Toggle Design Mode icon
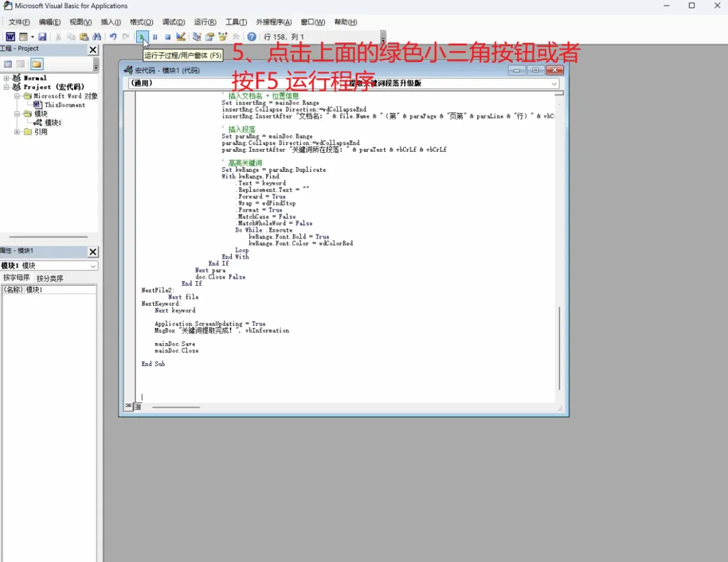 pos(181,36)
